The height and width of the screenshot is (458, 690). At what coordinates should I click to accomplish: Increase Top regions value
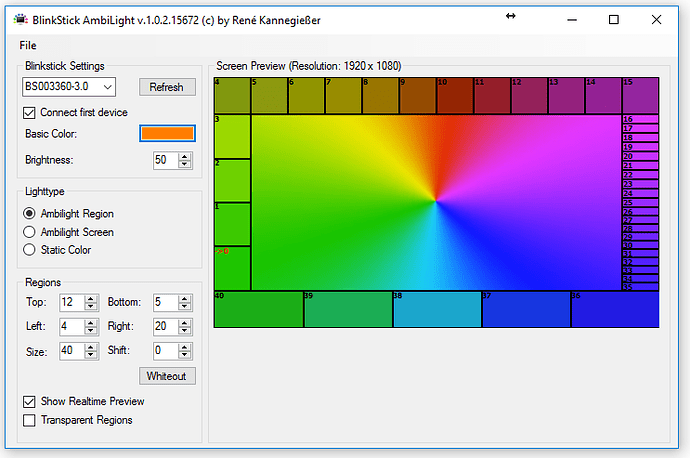91,299
